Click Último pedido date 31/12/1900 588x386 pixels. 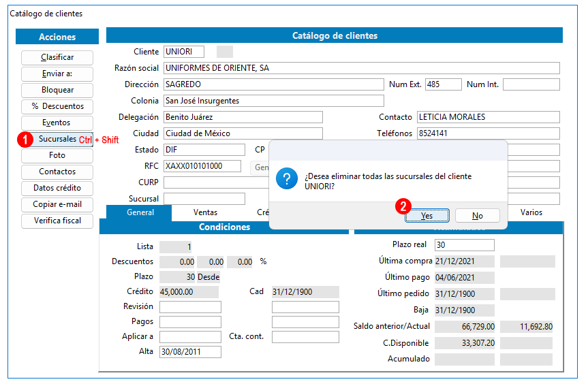[465, 294]
